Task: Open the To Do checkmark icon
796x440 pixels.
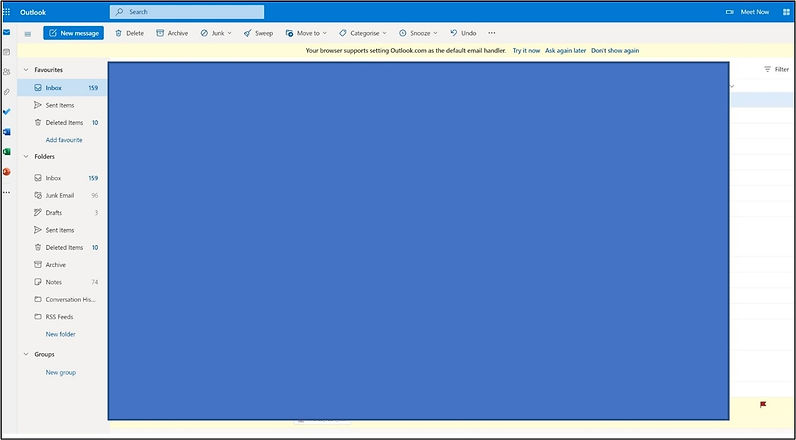Action: pyautogui.click(x=7, y=112)
